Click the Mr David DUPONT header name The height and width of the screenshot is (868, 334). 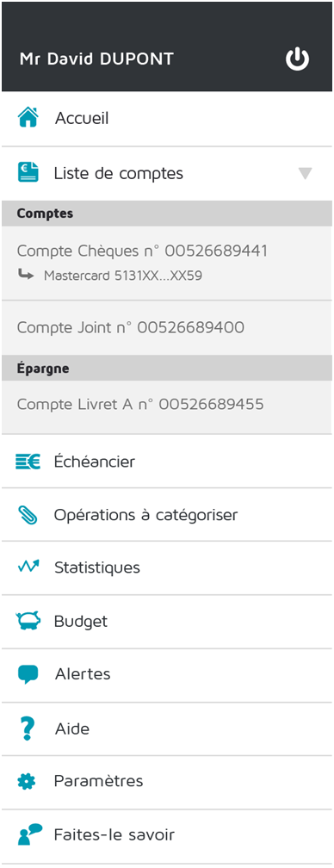tap(96, 59)
